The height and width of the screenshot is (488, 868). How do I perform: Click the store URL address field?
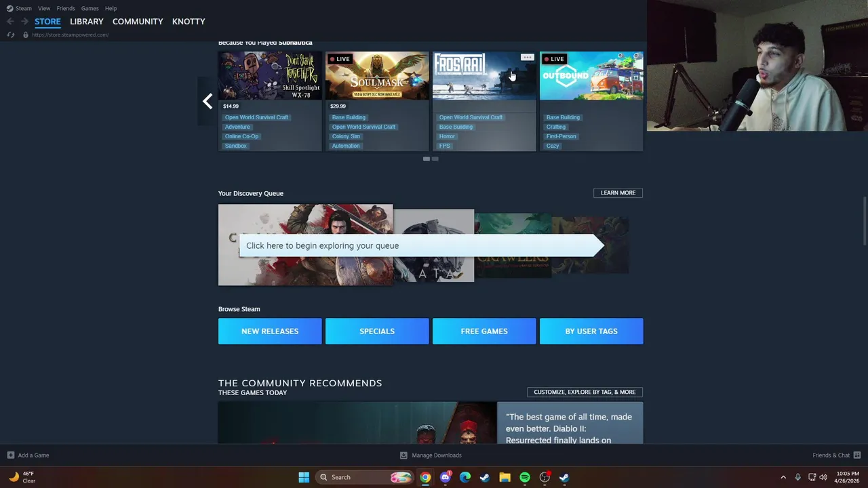70,35
